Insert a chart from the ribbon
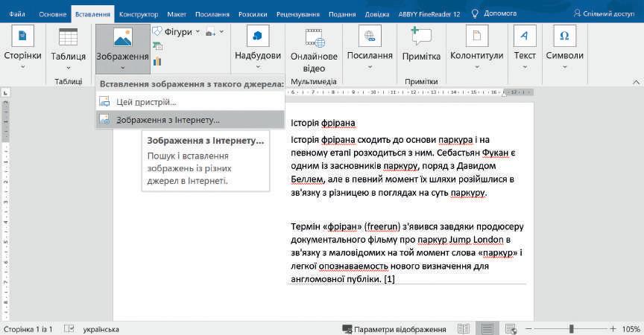The width and height of the screenshot is (644, 335). (x=157, y=62)
